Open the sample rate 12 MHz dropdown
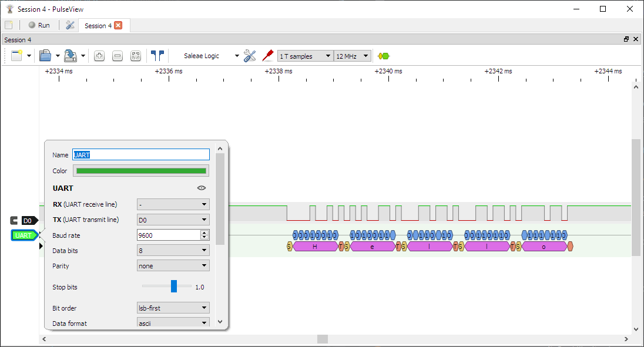This screenshot has height=347, width=644. [x=353, y=56]
